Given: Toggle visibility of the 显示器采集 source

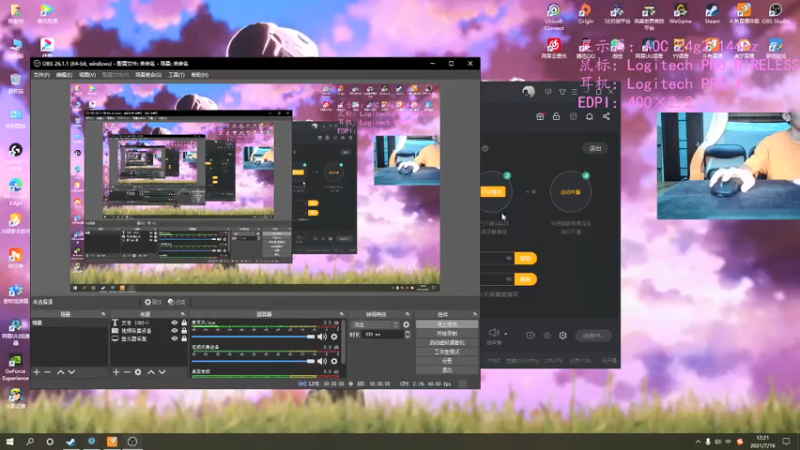Looking at the screenshot, I should click(174, 338).
